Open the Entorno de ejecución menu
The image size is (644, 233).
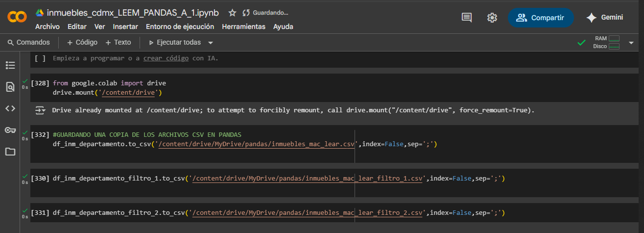coord(180,26)
